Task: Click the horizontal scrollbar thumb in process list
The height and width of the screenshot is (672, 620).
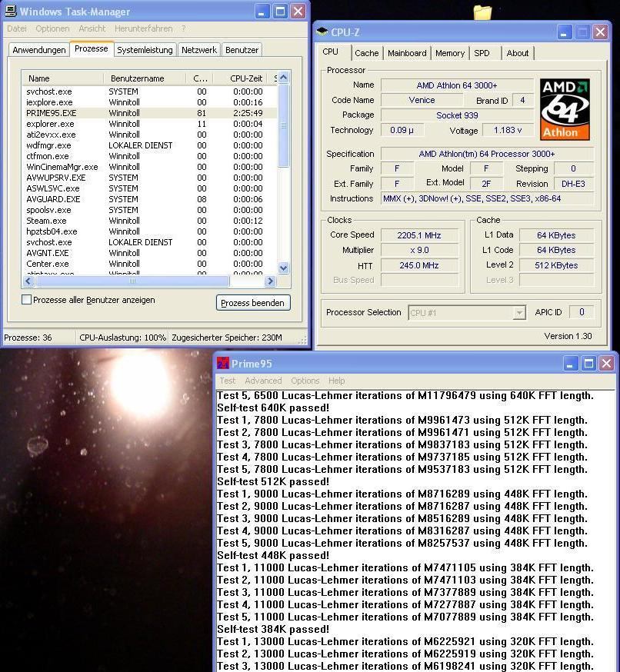Action: point(132,281)
